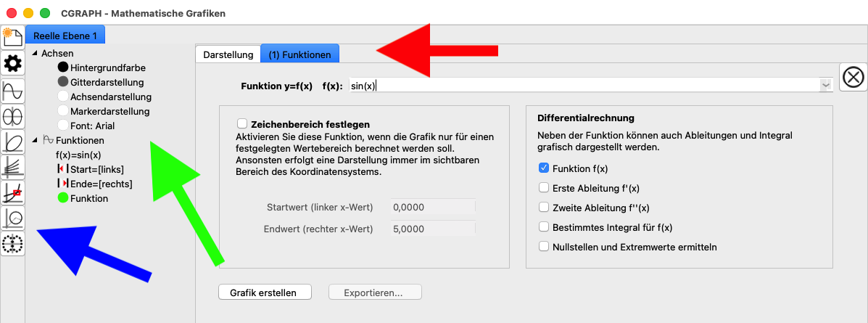The width and height of the screenshot is (868, 323).
Task: Select the polar curve tool icon
Action: coord(13,115)
